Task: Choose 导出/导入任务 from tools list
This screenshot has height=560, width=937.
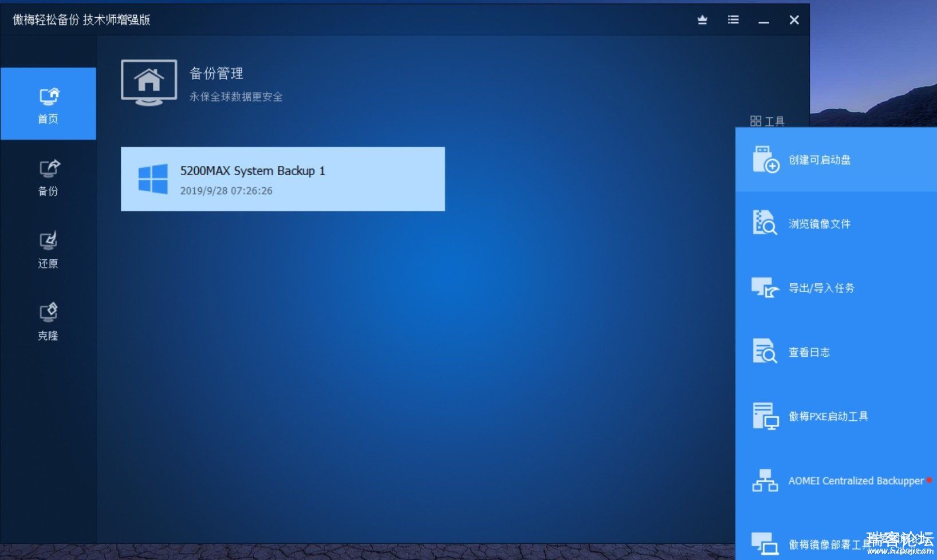Action: (836, 288)
